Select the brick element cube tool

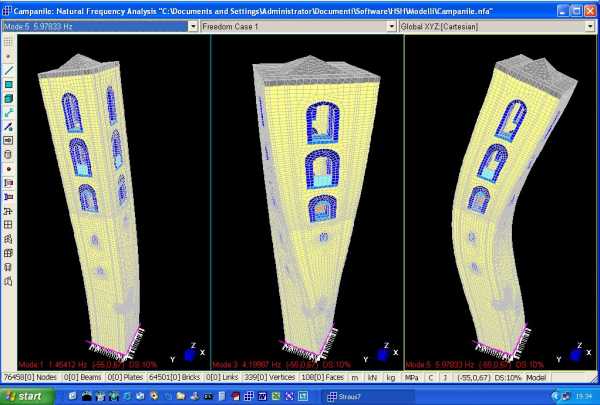[8, 100]
